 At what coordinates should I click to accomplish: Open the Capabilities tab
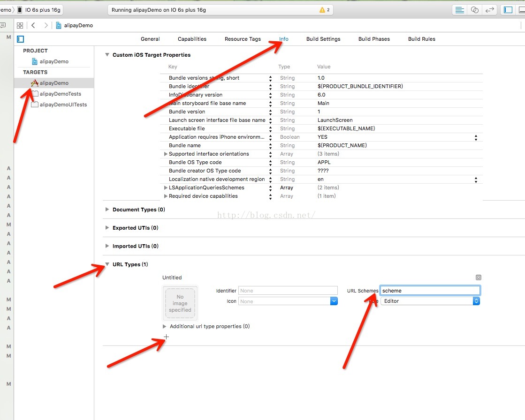(x=192, y=39)
